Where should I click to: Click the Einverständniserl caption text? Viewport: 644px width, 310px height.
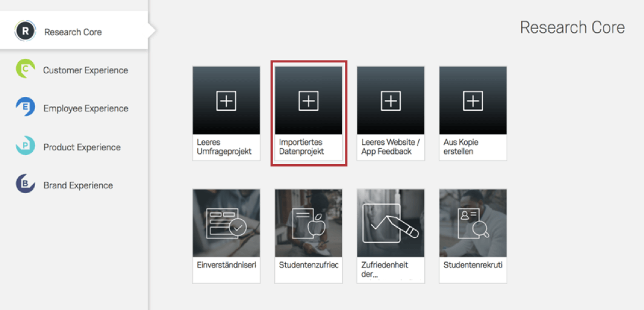226,265
